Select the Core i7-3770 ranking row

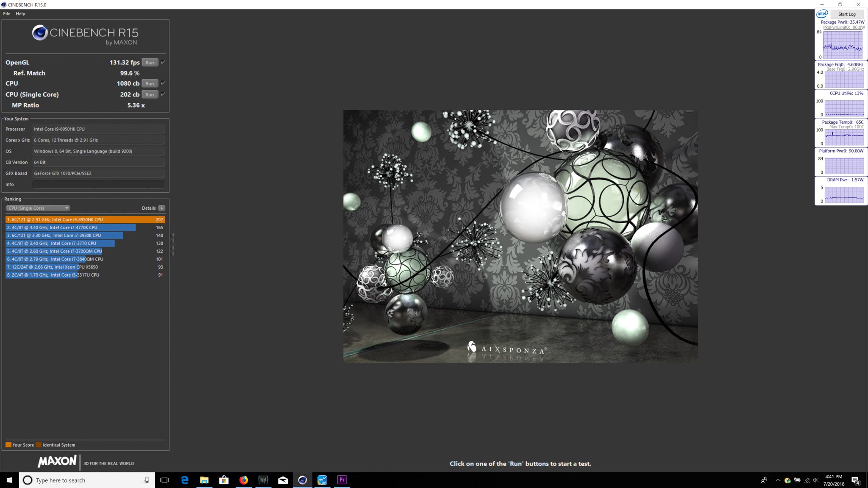click(x=85, y=243)
